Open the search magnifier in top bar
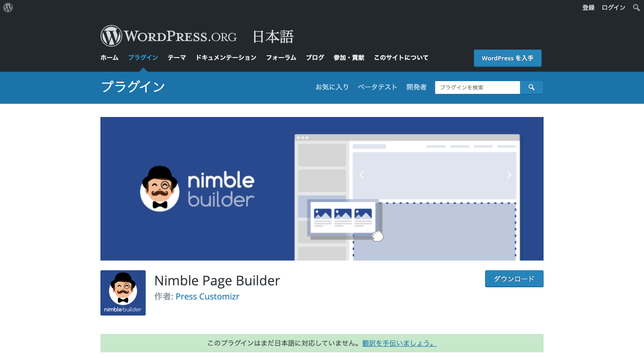This screenshot has width=644, height=358. tap(636, 8)
